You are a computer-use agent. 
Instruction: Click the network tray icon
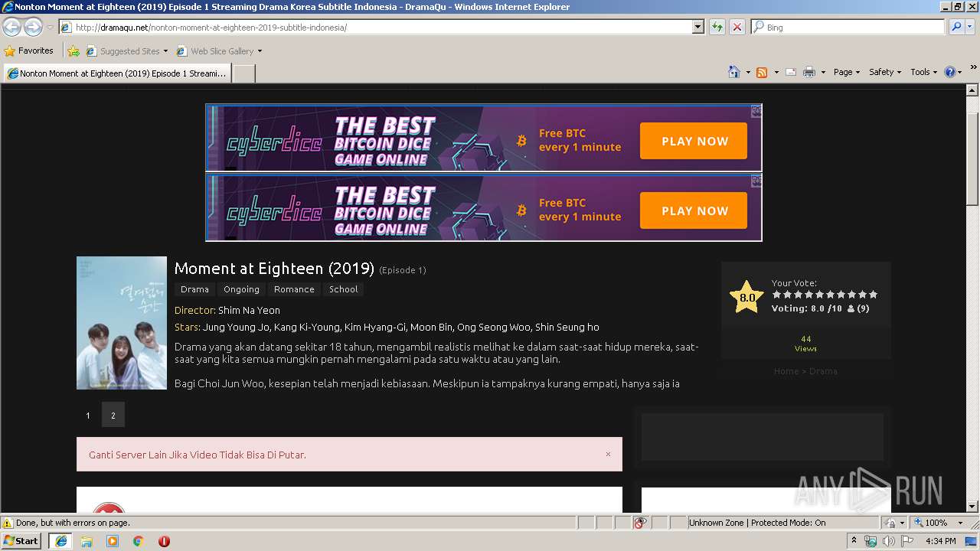pos(871,541)
